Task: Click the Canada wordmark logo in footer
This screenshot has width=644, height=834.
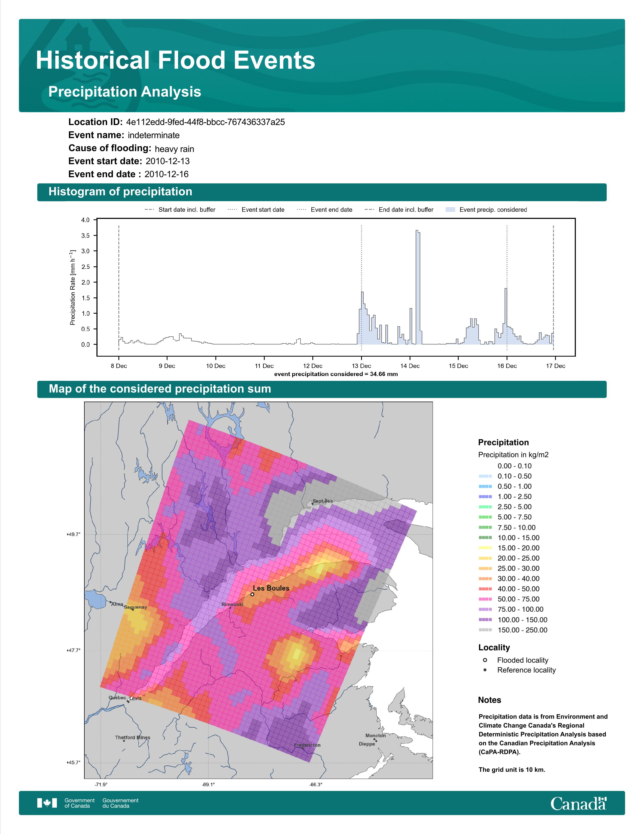Action: [x=578, y=803]
